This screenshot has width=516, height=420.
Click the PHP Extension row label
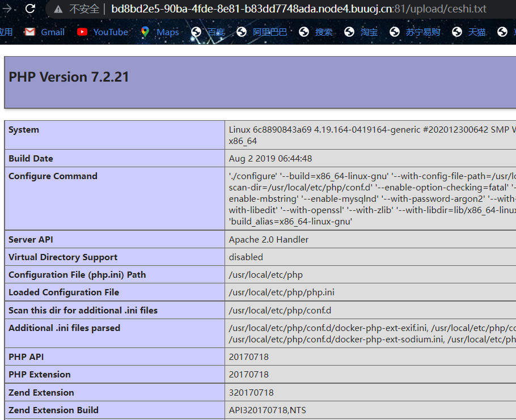[40, 375]
